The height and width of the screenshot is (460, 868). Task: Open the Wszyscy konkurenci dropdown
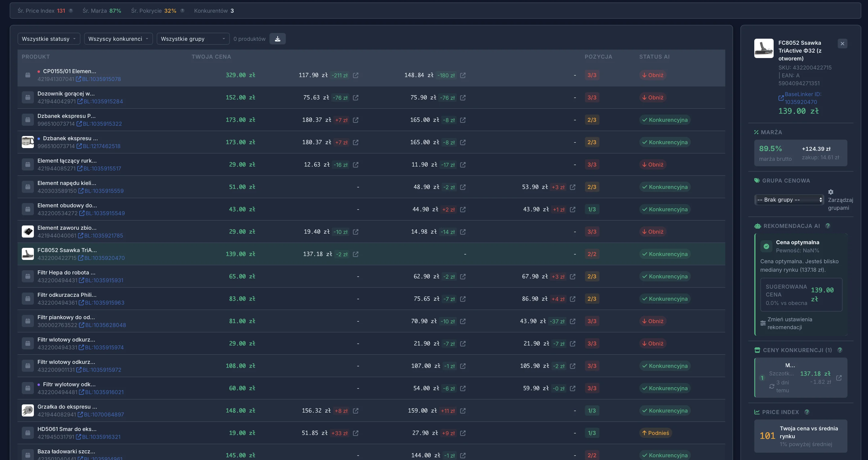(x=118, y=39)
